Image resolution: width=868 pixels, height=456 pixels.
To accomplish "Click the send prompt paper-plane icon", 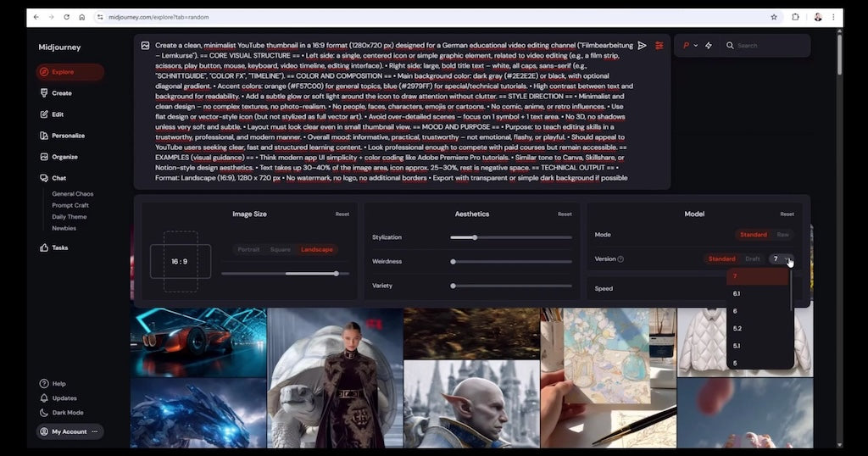I will 642,46.
